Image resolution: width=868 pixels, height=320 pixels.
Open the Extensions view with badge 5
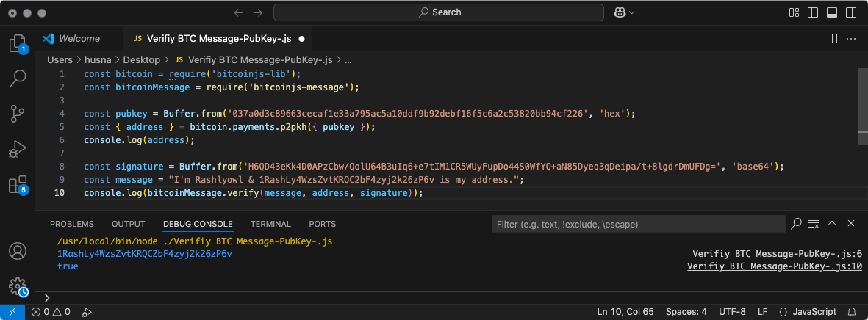(18, 185)
